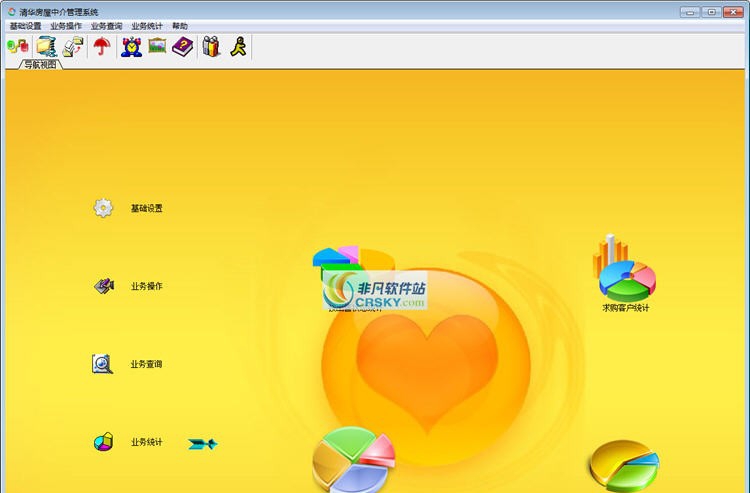This screenshot has height=493, width=750.
Task: Click the documents-to-folder toolbar icon
Action: point(74,47)
